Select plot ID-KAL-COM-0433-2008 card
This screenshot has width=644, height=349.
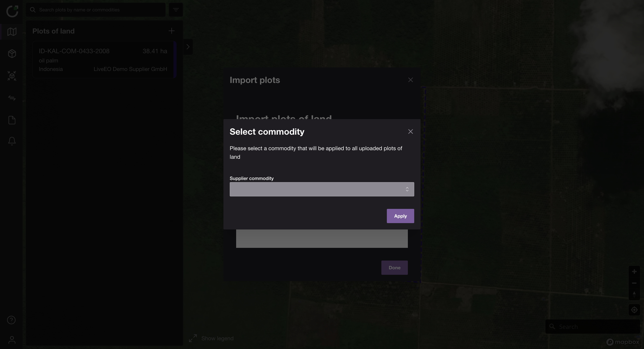103,60
